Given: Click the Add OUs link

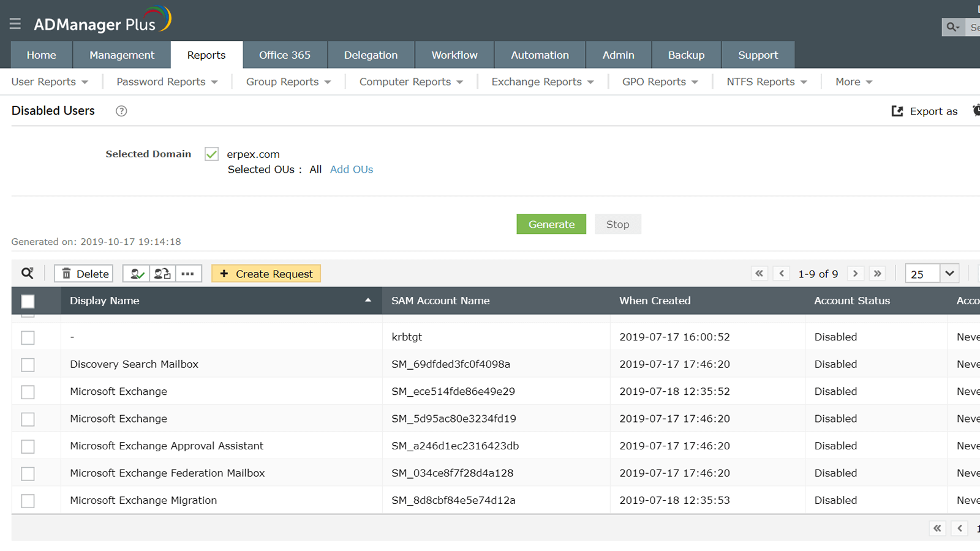Looking at the screenshot, I should click(351, 170).
